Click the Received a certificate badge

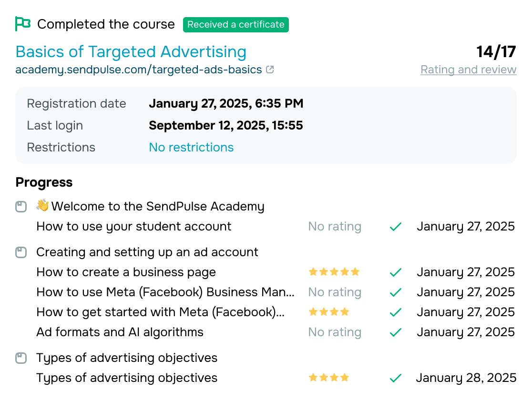[236, 24]
